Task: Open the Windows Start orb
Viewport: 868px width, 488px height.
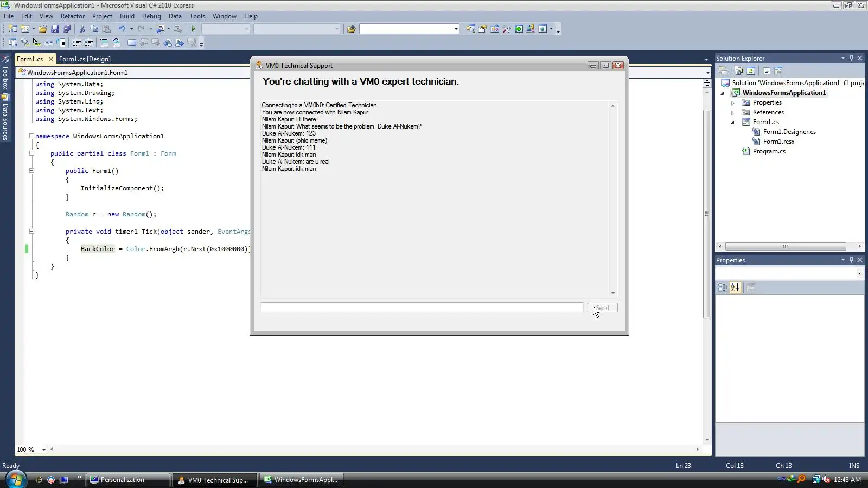Action: pos(15,479)
